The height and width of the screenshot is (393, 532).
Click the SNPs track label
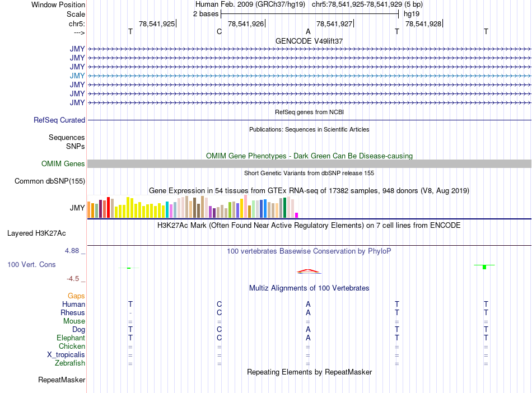76,146
